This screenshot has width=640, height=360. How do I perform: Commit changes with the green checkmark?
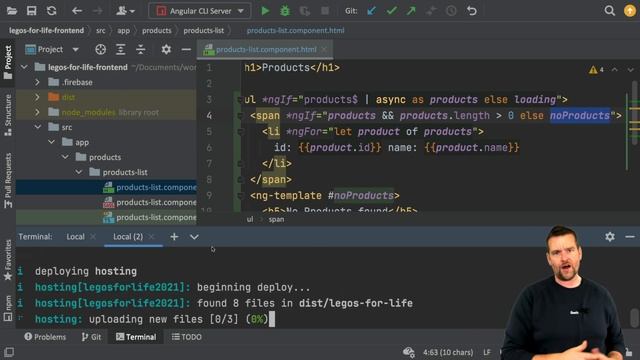coord(391,11)
